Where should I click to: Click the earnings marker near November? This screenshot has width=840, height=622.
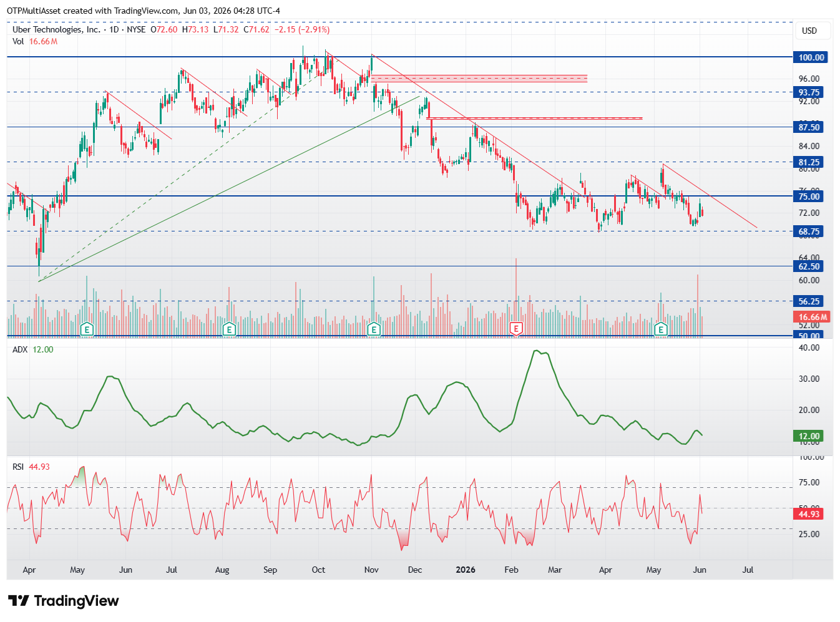tap(374, 329)
